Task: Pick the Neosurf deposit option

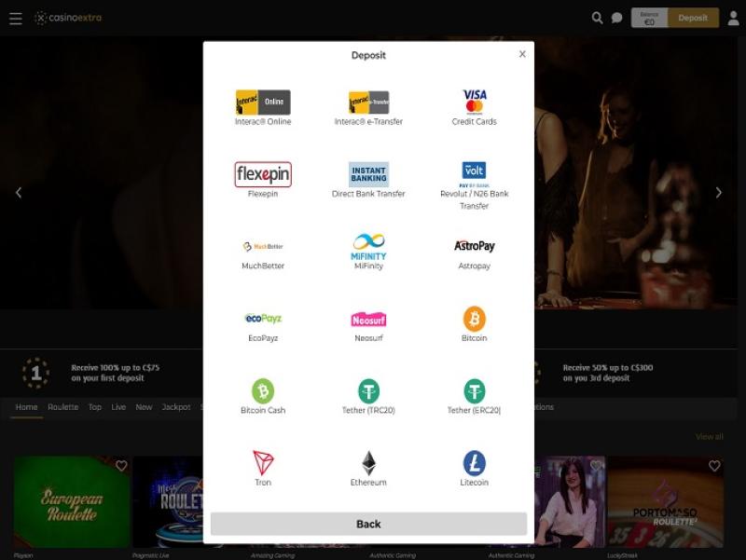Action: tap(368, 320)
